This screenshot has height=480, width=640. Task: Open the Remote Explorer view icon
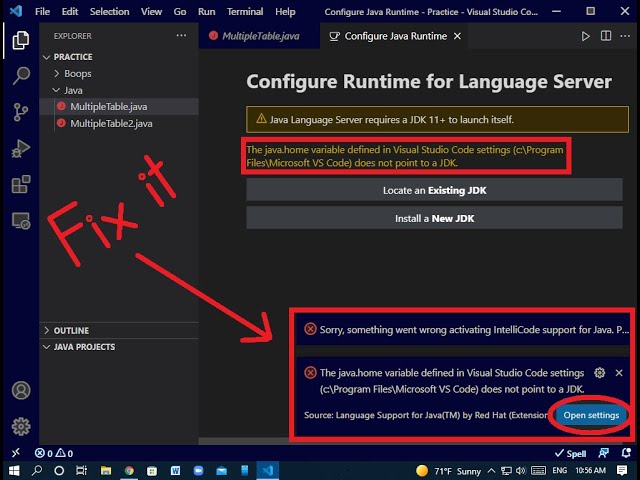click(21, 221)
